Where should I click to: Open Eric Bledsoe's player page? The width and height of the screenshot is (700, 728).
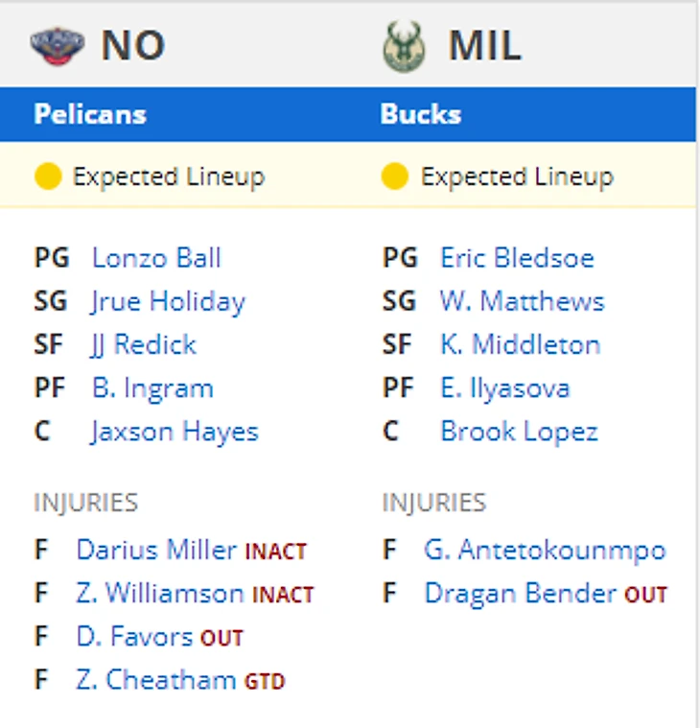click(517, 258)
